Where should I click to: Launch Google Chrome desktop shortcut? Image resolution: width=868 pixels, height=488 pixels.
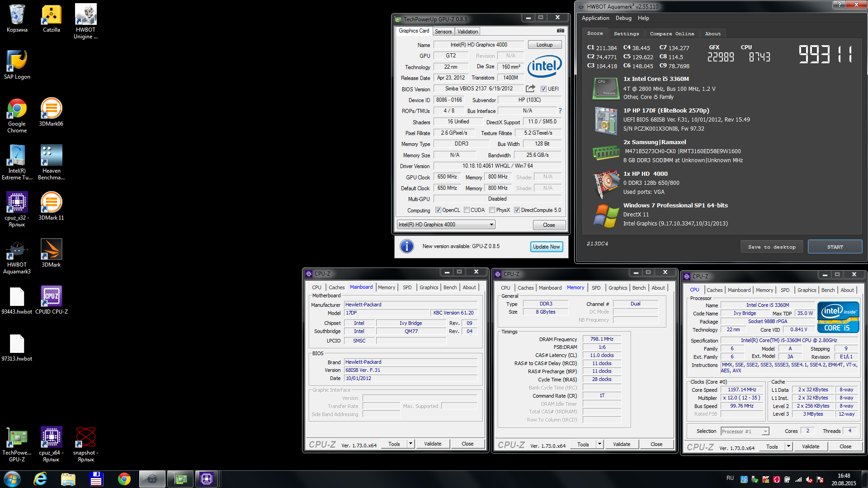tap(17, 115)
